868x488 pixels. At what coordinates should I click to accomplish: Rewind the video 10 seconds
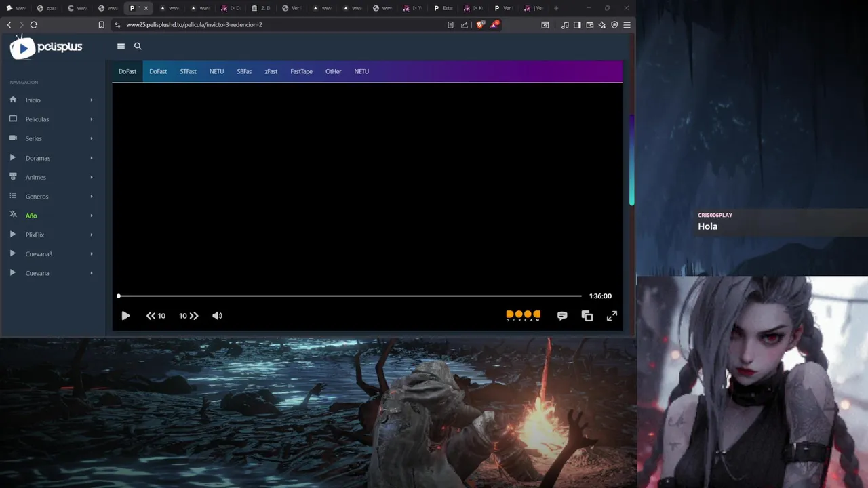click(156, 316)
